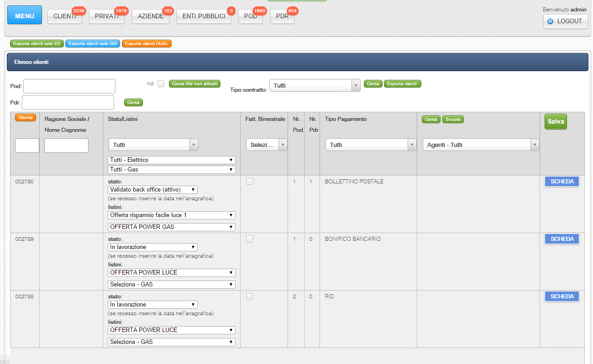Viewport: 593px width, 364px height.
Task: Open the Tipo Pagamento Tutti dropdown
Action: click(371, 145)
